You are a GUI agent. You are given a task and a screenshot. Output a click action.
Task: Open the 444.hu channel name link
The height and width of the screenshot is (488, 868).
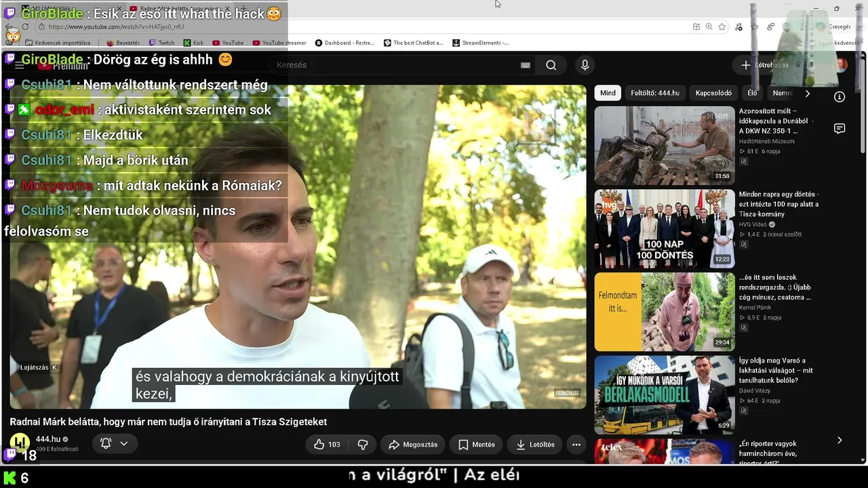47,439
